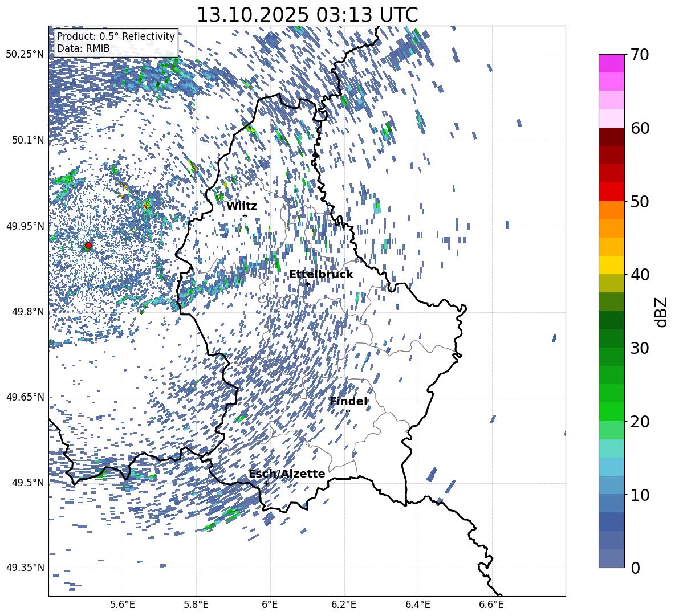This screenshot has width=675, height=616.
Task: Click the 20 tick on colorbar
Action: point(640,421)
